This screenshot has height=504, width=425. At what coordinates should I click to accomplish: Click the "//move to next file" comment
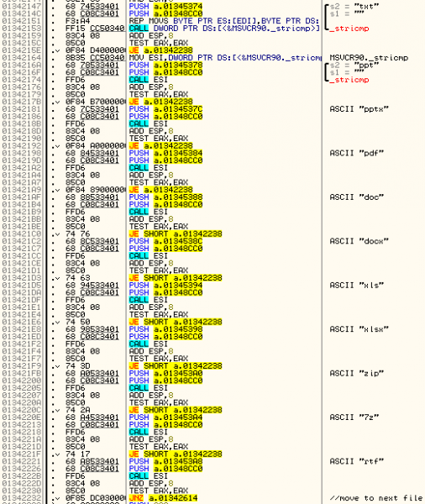(376, 498)
